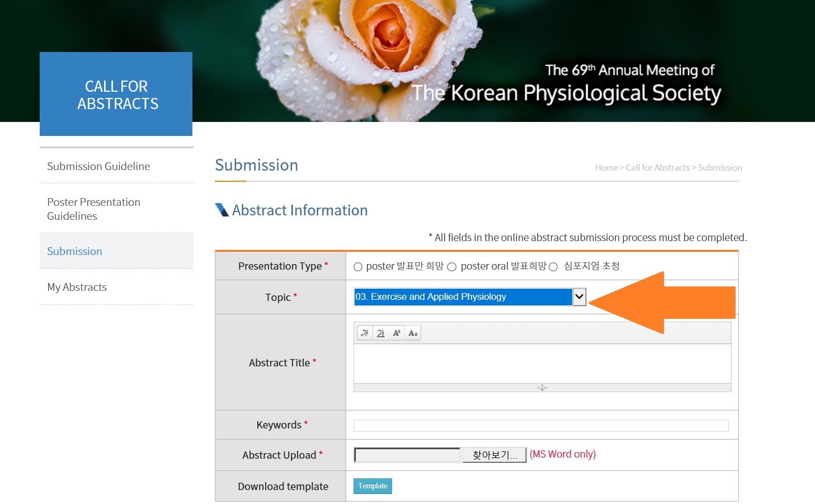The width and height of the screenshot is (815, 504).
Task: Focus the Abstract Title text area
Action: point(542,364)
